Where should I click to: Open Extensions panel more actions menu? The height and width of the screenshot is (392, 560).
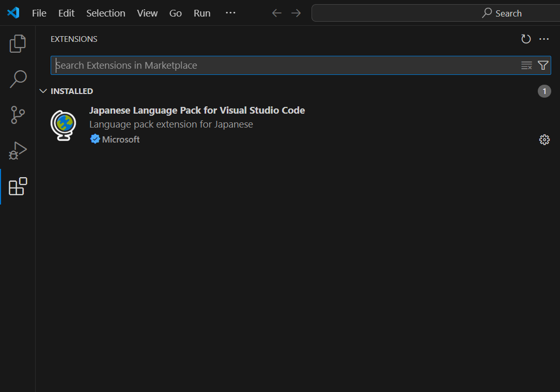(544, 39)
